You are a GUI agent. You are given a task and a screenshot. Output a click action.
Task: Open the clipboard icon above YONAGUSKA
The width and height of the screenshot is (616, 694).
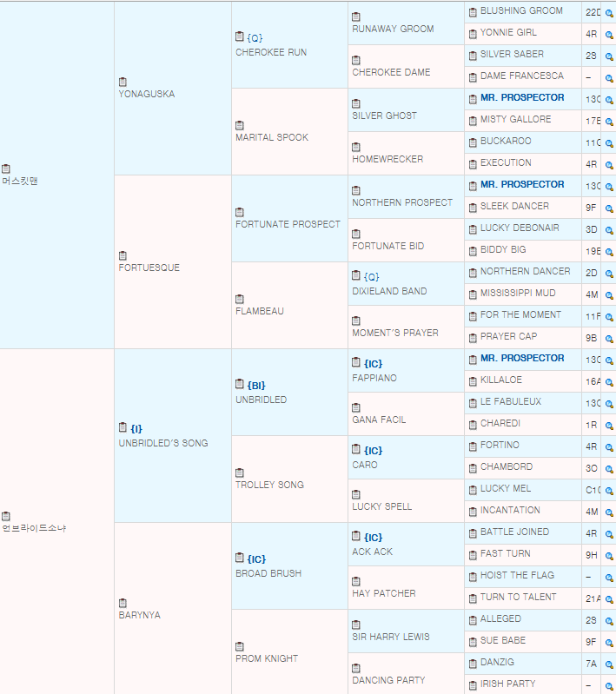click(x=123, y=82)
